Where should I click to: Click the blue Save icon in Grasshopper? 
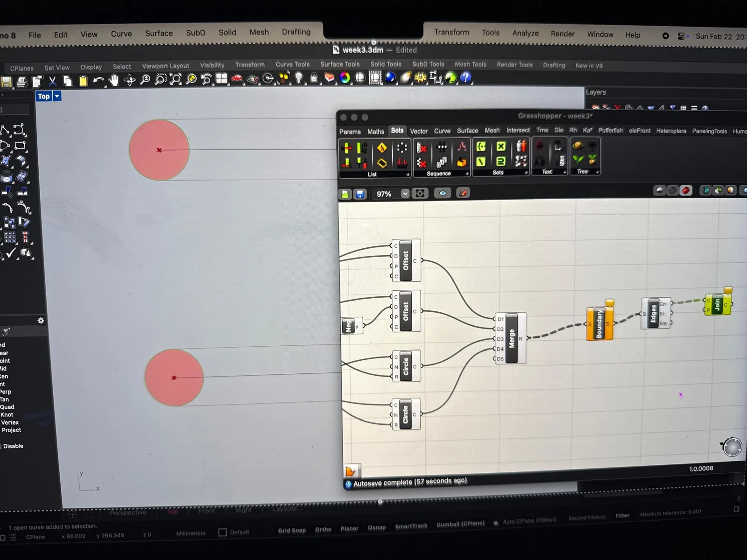[x=360, y=194]
